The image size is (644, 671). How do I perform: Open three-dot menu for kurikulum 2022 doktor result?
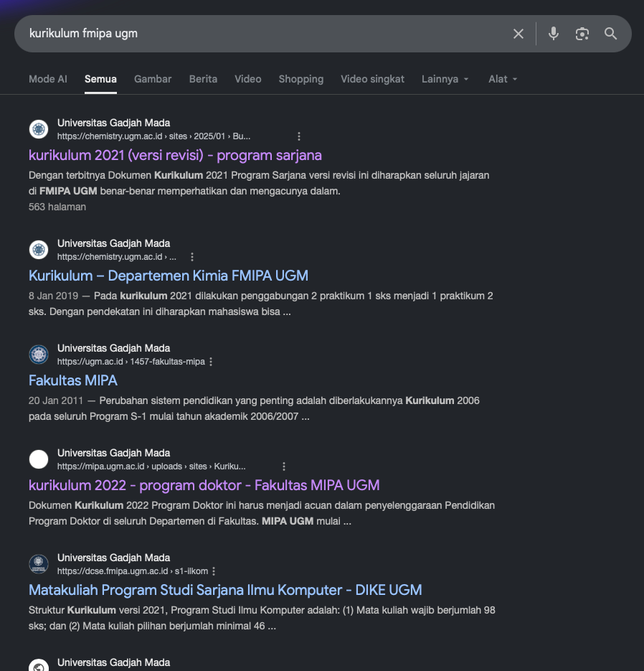pos(284,466)
